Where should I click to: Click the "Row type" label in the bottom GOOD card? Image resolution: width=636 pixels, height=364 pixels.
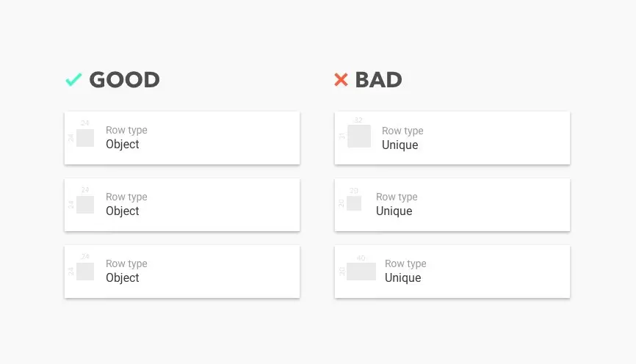(126, 264)
